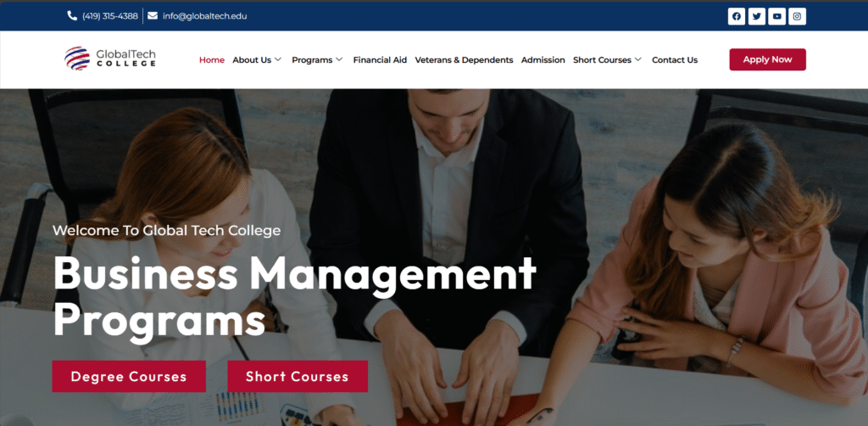Open the Instagram social icon
868x426 pixels.
797,17
